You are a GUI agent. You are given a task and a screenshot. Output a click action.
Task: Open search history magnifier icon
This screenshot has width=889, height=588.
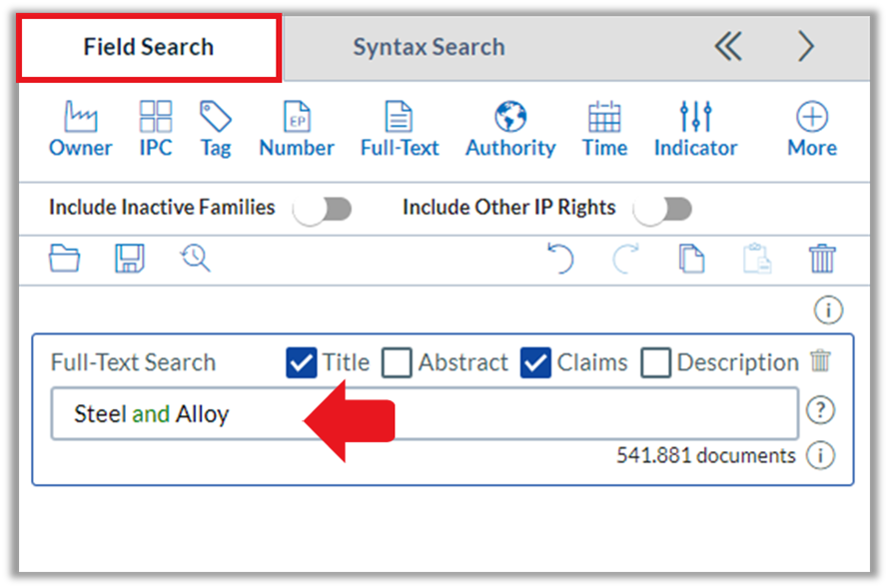[x=196, y=259]
